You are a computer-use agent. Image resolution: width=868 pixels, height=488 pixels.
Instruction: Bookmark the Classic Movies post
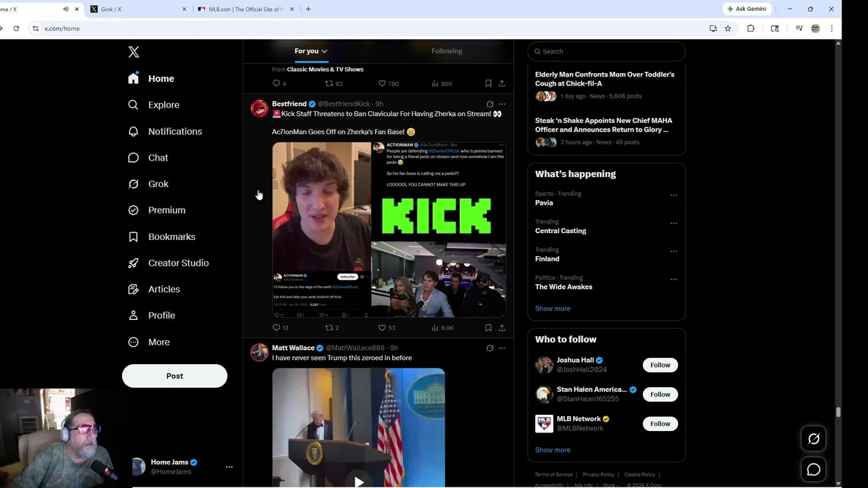pyautogui.click(x=488, y=83)
